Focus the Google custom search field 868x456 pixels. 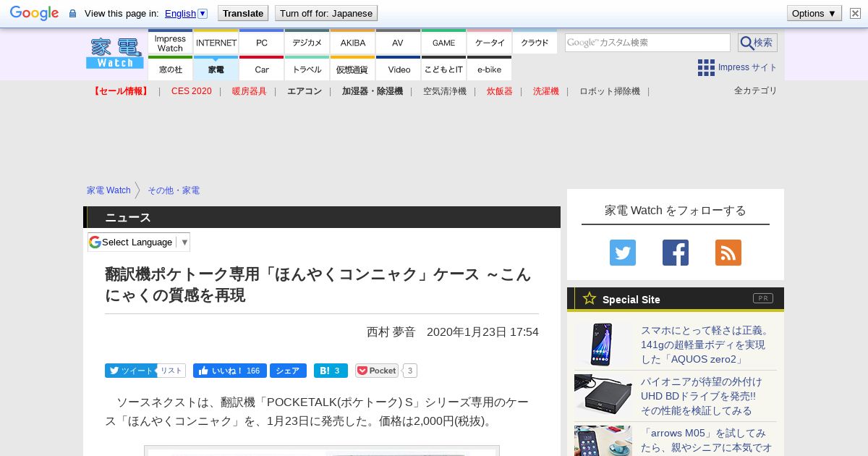(x=647, y=43)
